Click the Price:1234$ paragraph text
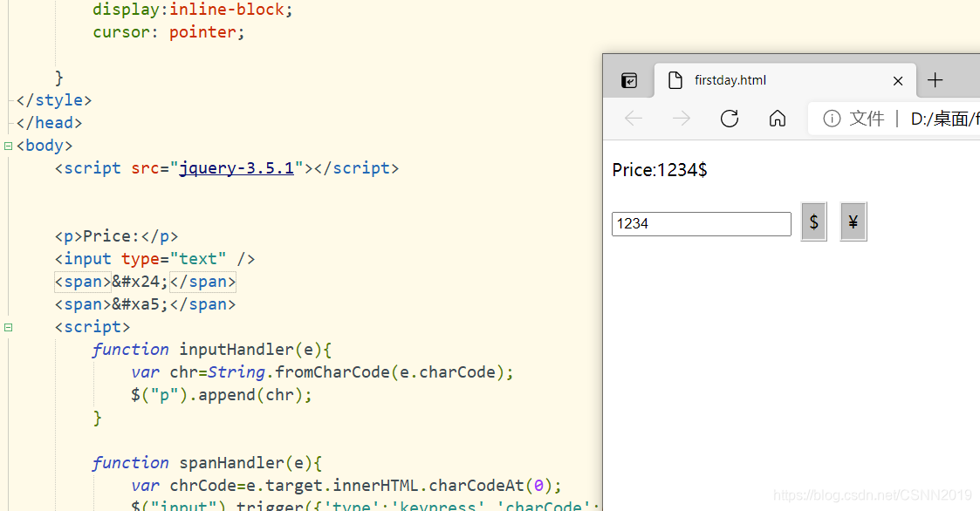 tap(660, 170)
